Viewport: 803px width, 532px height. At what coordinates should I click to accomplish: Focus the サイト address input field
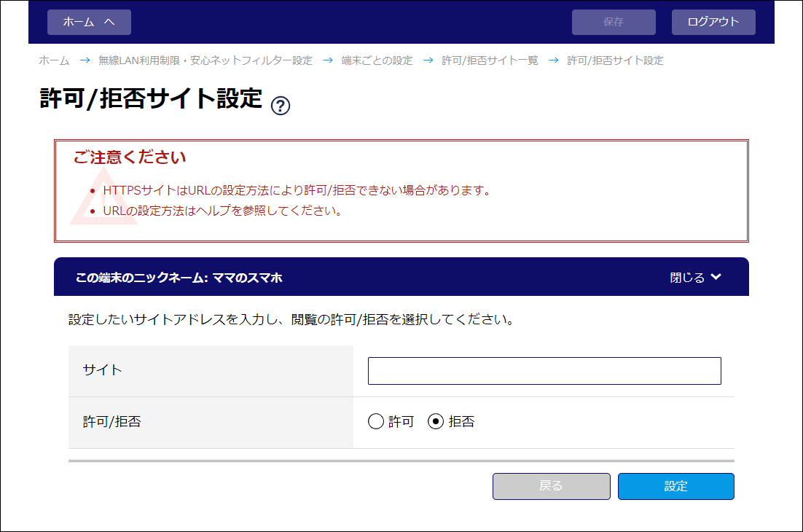544,370
